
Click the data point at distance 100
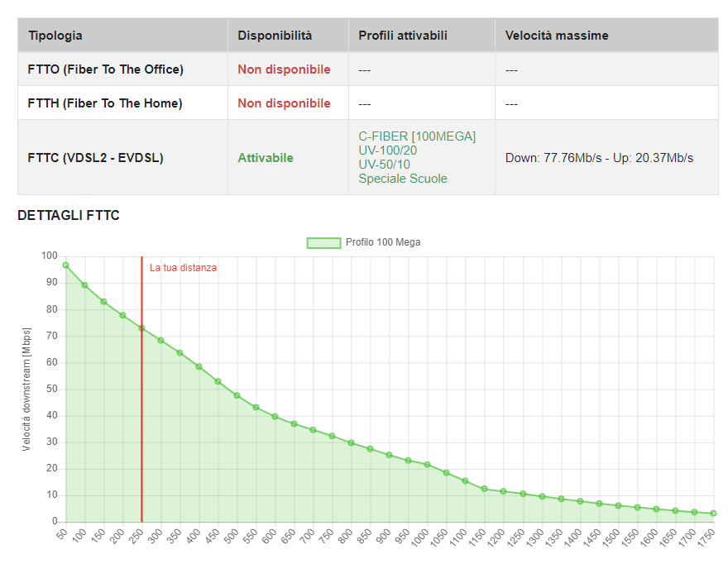(84, 285)
